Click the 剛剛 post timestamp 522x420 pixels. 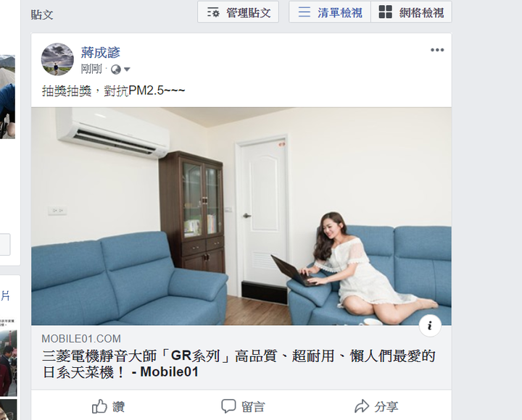point(91,70)
